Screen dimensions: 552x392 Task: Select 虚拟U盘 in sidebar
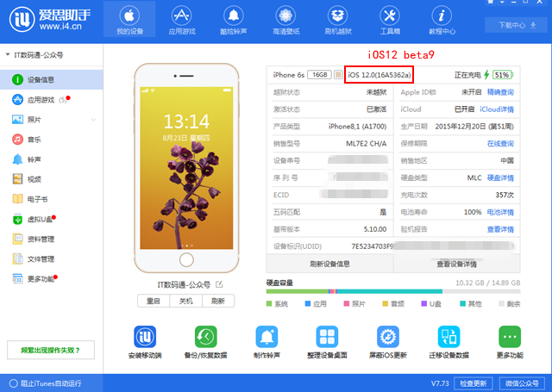click(x=52, y=220)
